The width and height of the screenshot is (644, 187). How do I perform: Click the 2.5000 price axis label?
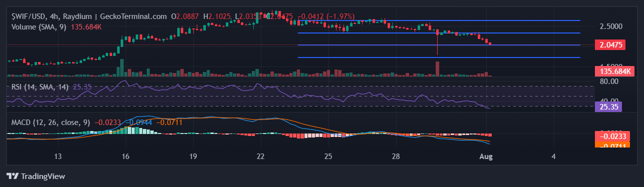pos(610,26)
